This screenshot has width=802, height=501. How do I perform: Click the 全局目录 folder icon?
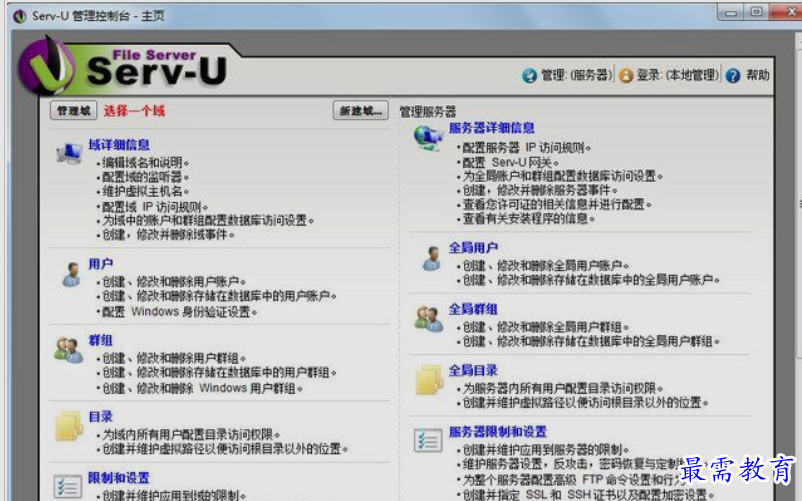(429, 379)
